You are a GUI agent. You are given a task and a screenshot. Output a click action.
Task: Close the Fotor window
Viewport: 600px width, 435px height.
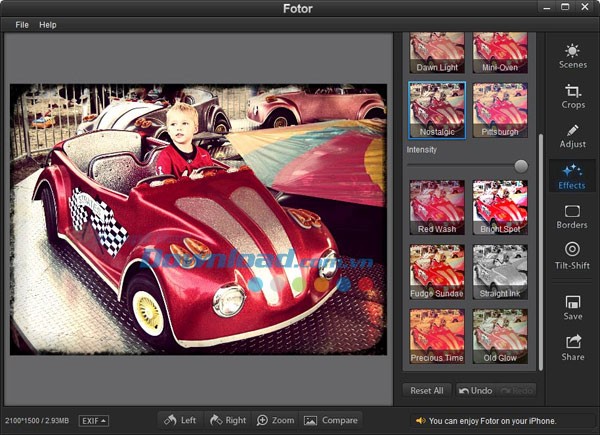click(585, 7)
